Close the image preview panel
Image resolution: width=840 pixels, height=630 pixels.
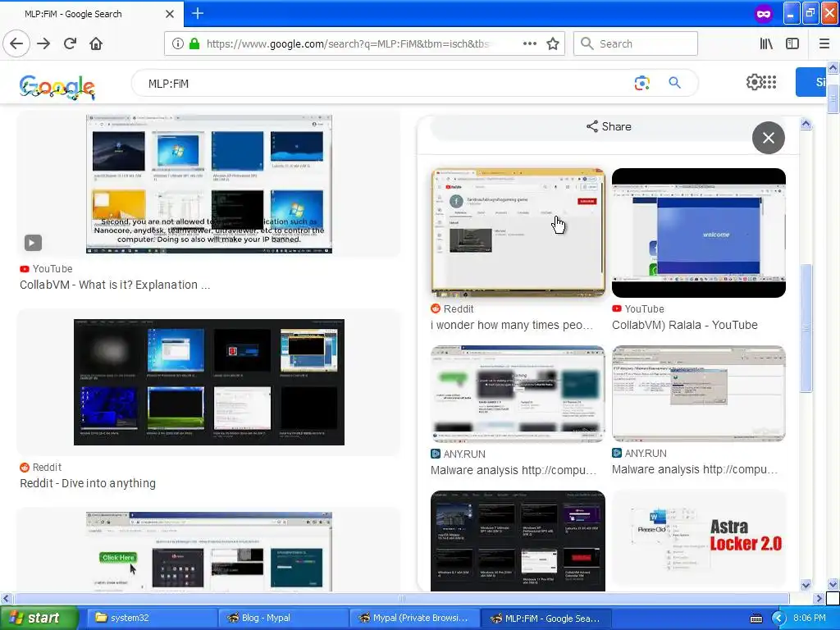(x=768, y=138)
